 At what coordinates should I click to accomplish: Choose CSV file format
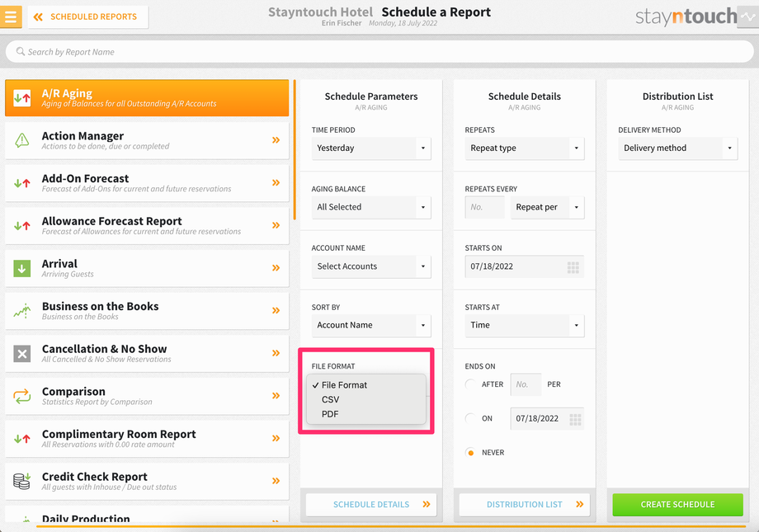(366, 399)
